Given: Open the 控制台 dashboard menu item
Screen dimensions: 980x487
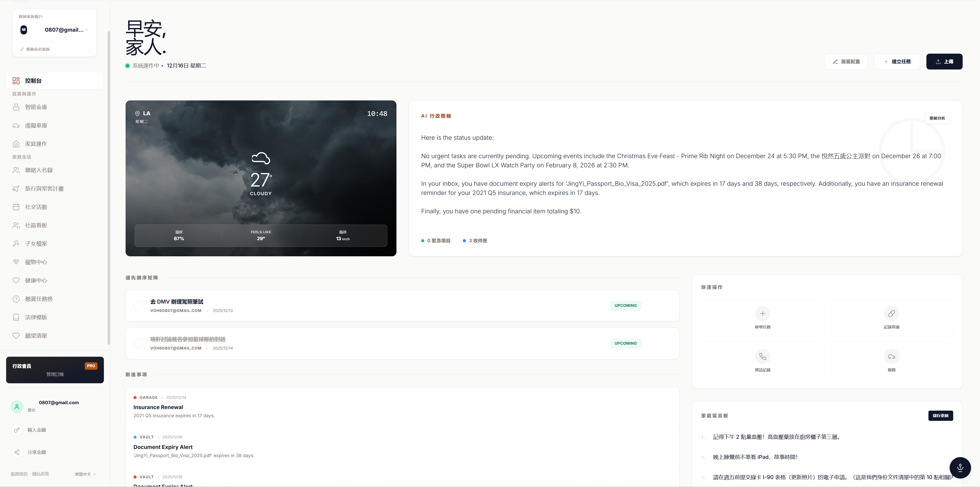Looking at the screenshot, I should click(x=33, y=81).
